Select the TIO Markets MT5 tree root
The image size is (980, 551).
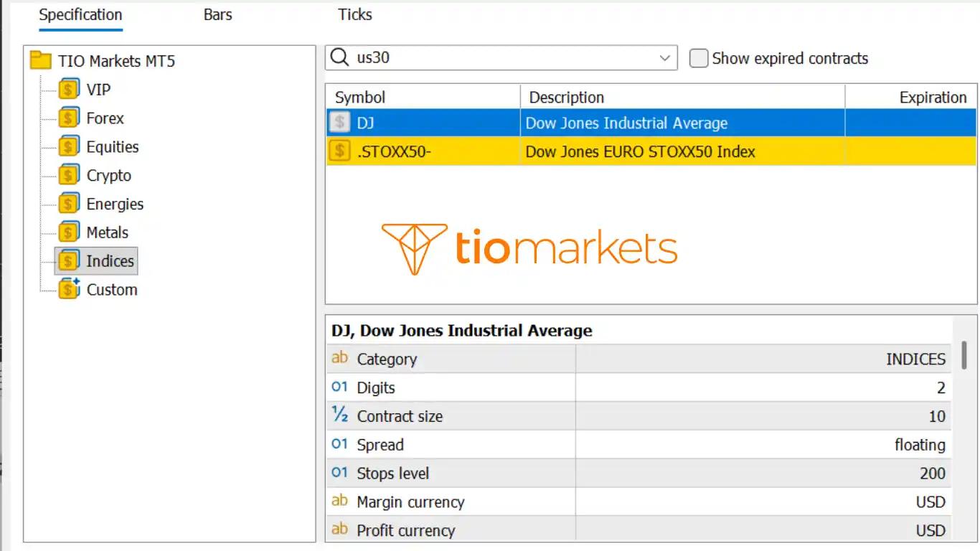pos(116,61)
